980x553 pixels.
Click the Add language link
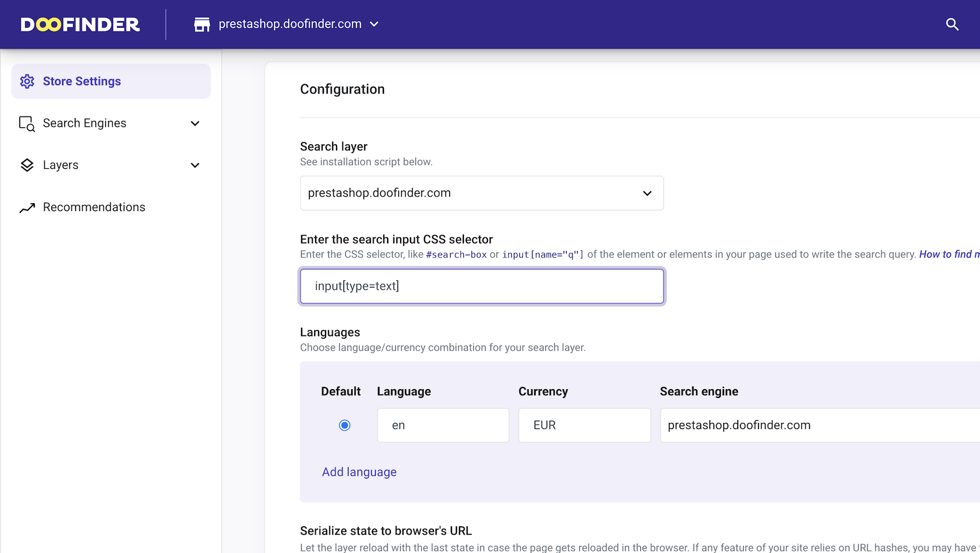(359, 472)
